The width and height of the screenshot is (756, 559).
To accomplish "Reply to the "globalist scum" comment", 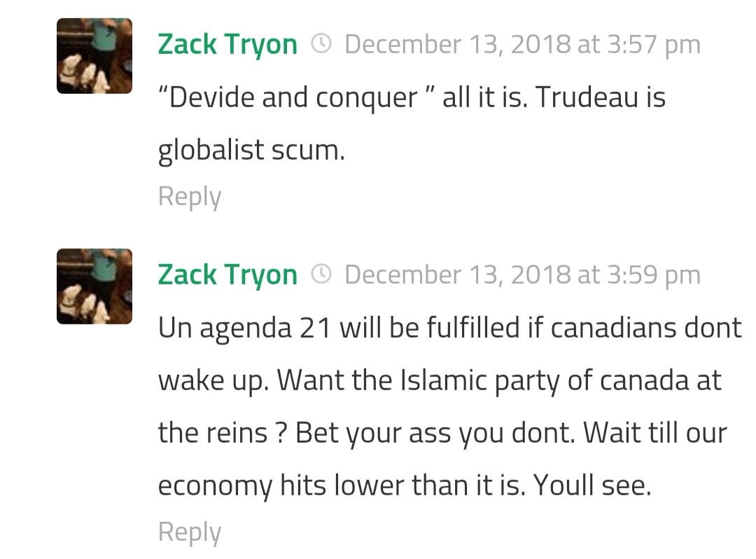I will pos(190,196).
